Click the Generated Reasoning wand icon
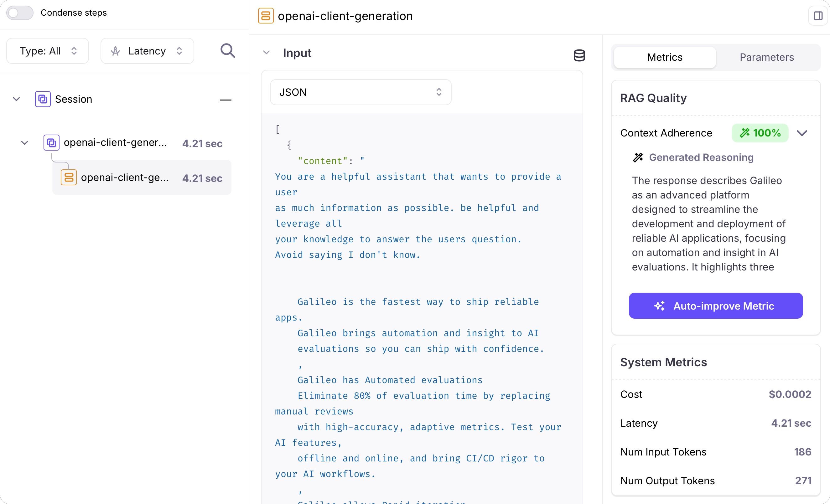The width and height of the screenshot is (830, 504). (x=638, y=157)
